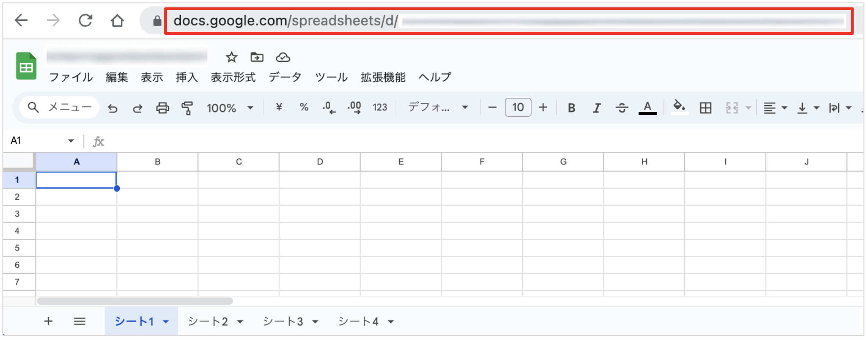Open the デフォ... font dropdown
The image size is (868, 340).
coord(438,107)
